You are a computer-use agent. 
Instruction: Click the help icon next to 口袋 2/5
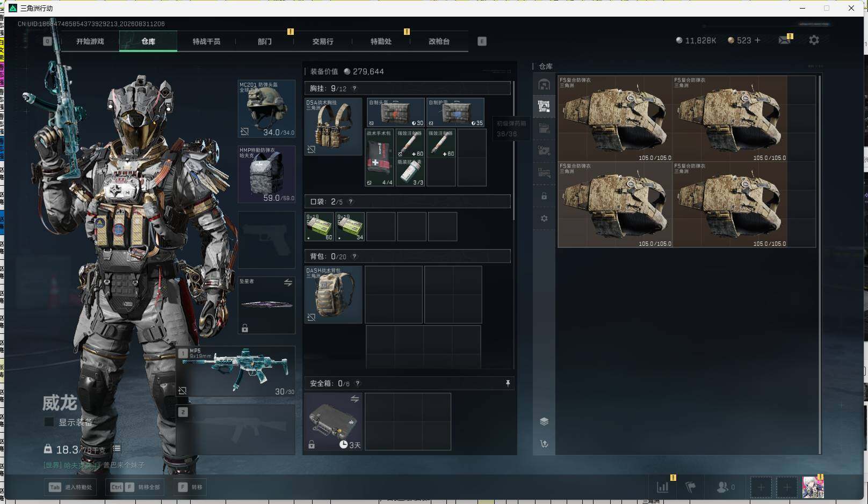351,202
